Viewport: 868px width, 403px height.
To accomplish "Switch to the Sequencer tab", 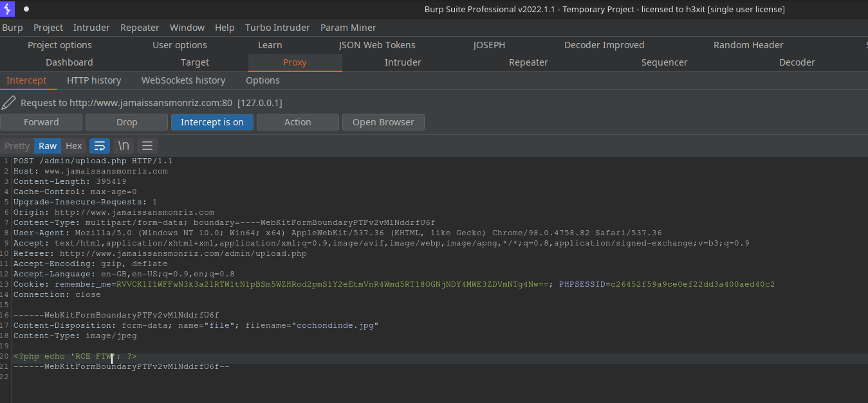I will tap(665, 62).
